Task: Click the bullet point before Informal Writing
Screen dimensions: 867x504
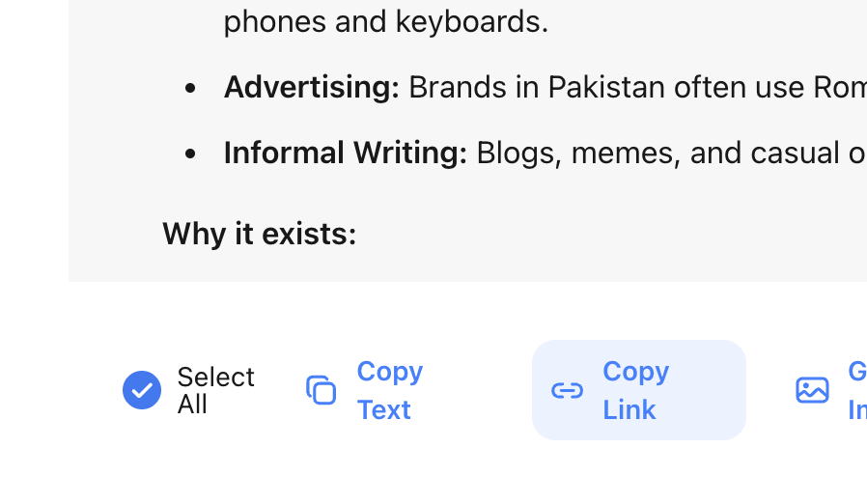Action: coord(190,154)
